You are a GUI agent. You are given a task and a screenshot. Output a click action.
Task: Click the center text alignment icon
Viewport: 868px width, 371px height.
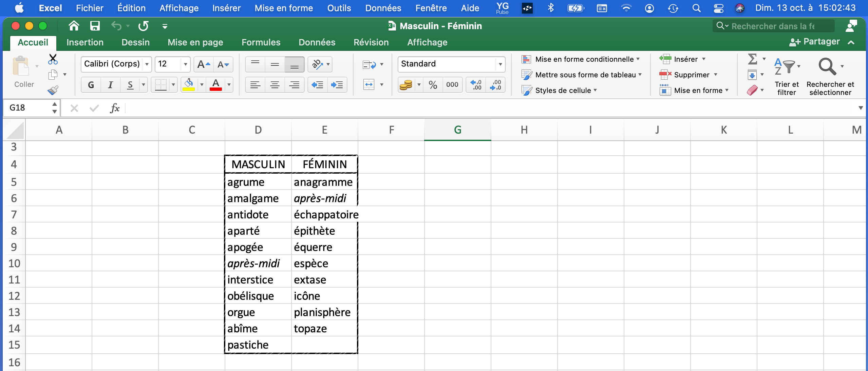[275, 85]
